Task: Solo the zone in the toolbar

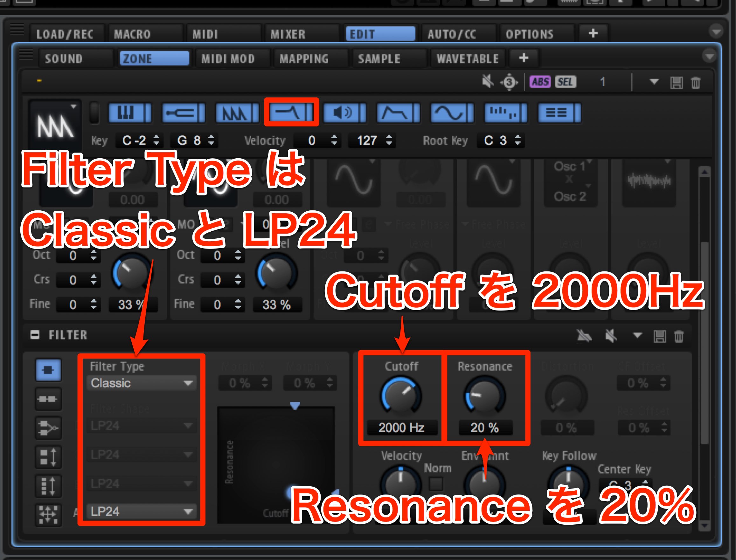Action: [x=509, y=82]
